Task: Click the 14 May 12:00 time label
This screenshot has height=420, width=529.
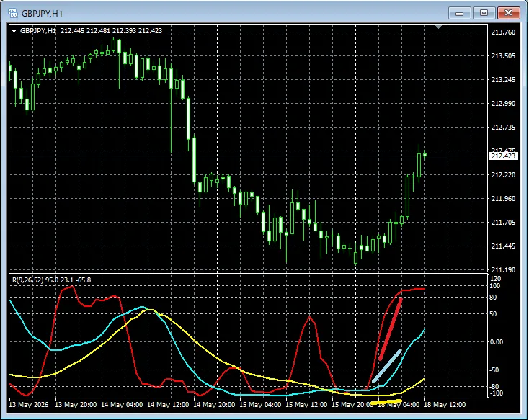Action: tap(168, 405)
